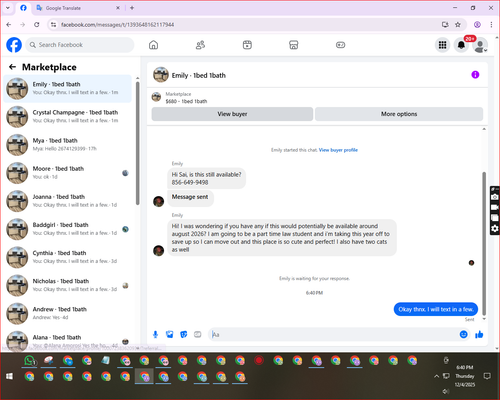
Task: Open the tab search dropdown arrow
Action: (8, 8)
